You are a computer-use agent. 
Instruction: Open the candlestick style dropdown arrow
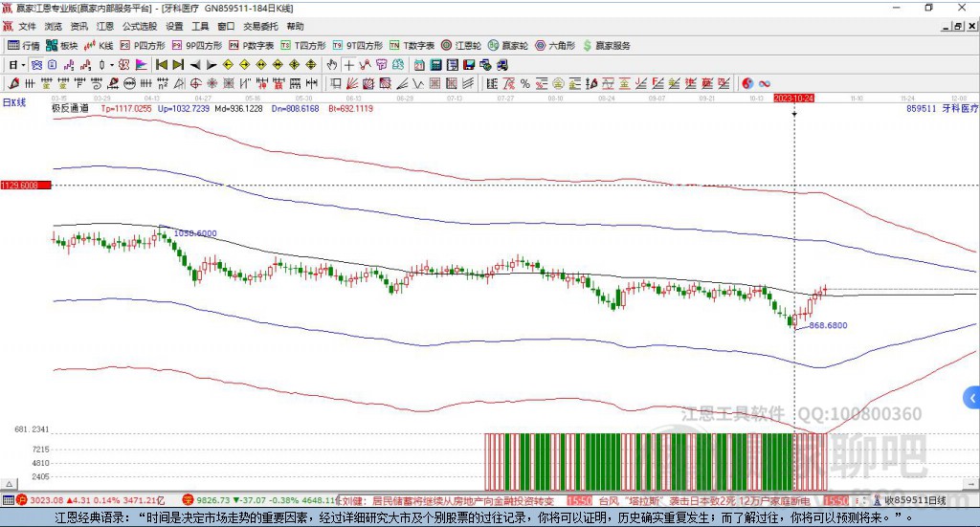point(112,65)
